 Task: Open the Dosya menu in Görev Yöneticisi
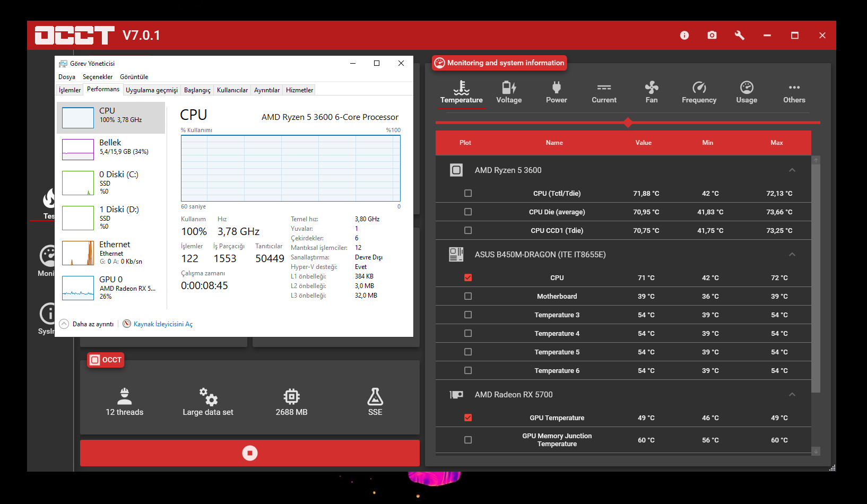point(67,77)
